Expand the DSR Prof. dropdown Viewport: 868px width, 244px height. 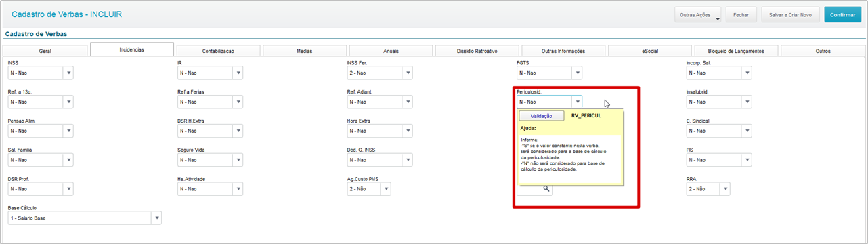coord(68,189)
